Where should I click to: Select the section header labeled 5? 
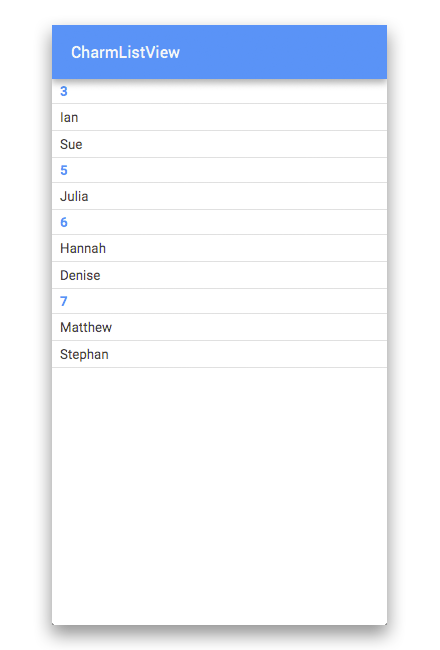[x=219, y=170]
